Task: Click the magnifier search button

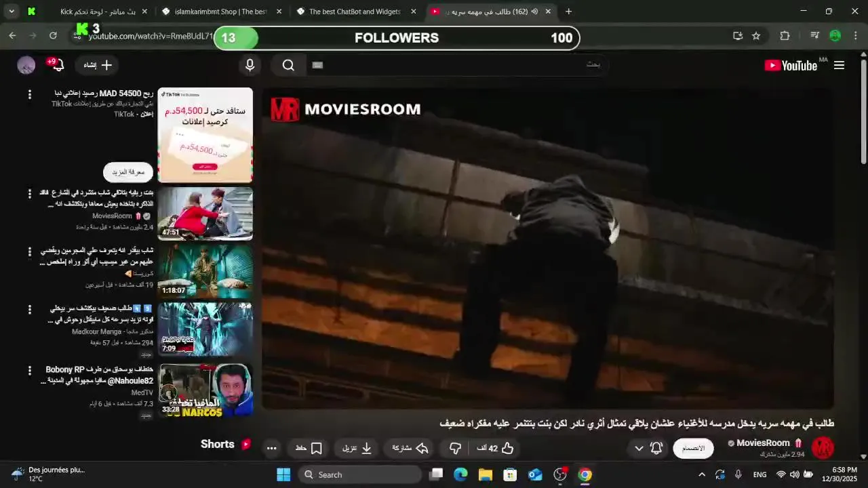Action: [x=288, y=65]
